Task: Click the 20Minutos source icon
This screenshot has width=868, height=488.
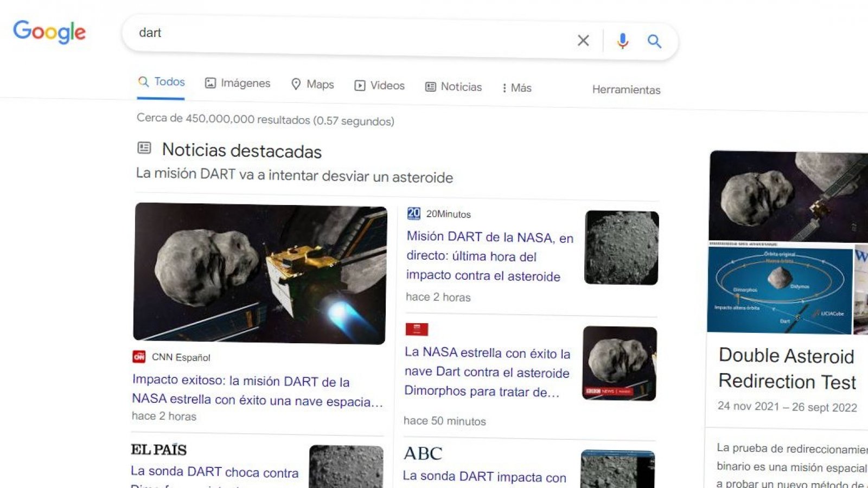Action: 414,213
